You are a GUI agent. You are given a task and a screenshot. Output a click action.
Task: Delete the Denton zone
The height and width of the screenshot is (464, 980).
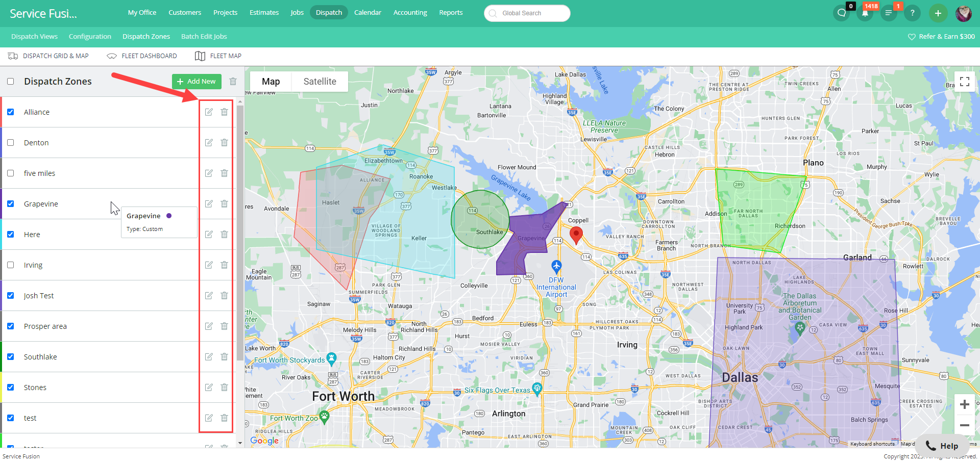coord(224,143)
